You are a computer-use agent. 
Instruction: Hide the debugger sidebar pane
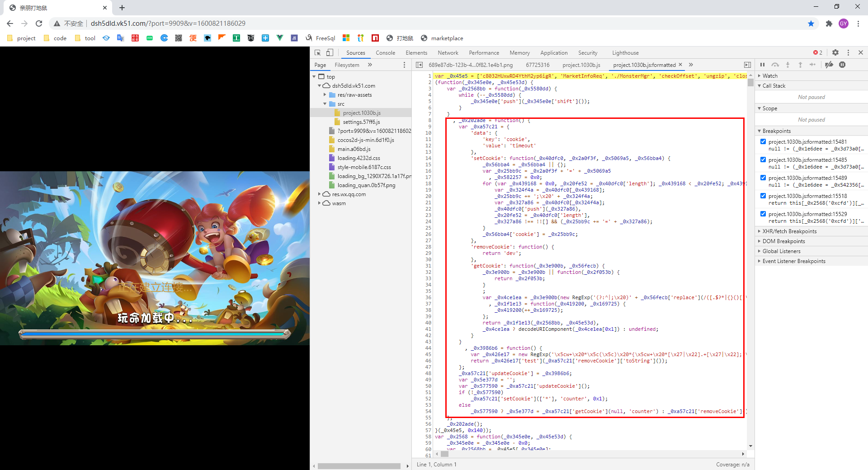[x=747, y=65]
